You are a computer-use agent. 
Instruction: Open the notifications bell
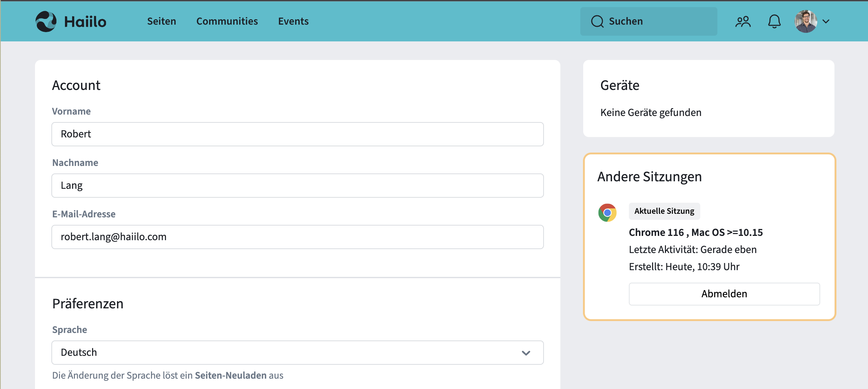click(x=774, y=21)
